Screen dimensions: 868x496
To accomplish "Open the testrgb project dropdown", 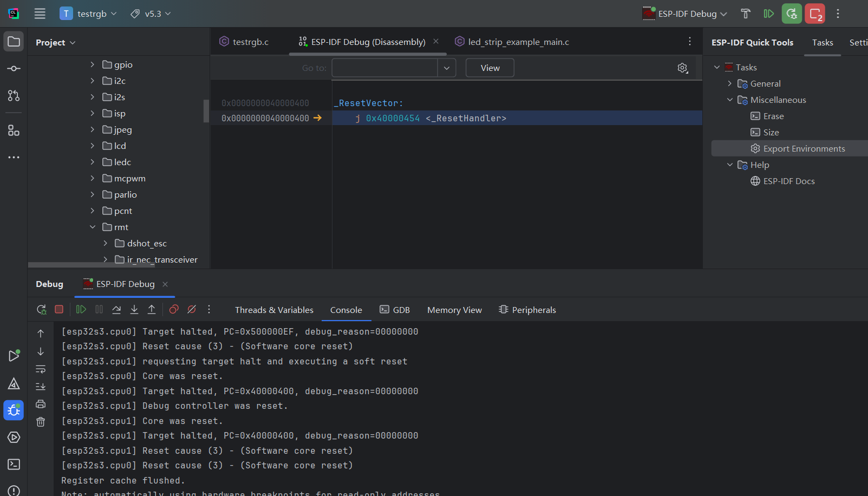I will 89,14.
